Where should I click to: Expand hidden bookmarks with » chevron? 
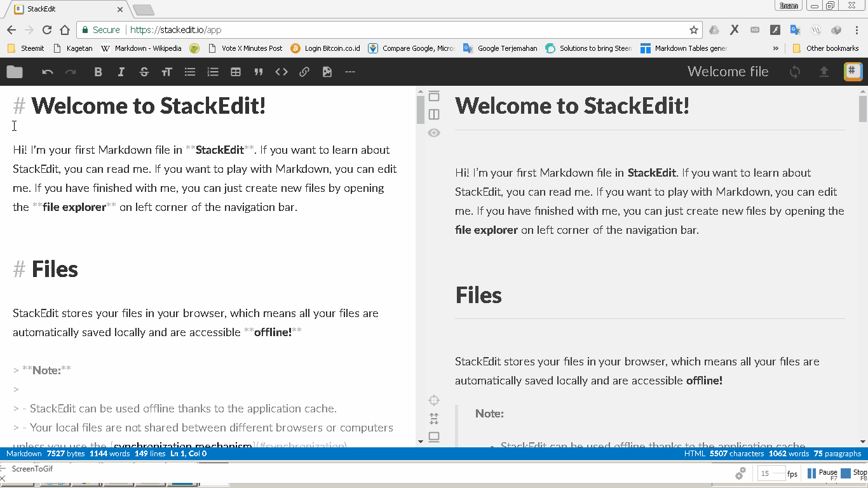(776, 48)
